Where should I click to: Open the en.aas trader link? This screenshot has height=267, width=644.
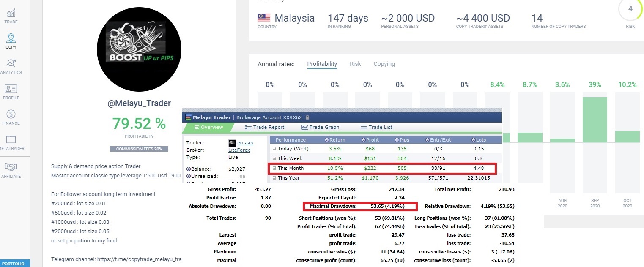click(245, 143)
